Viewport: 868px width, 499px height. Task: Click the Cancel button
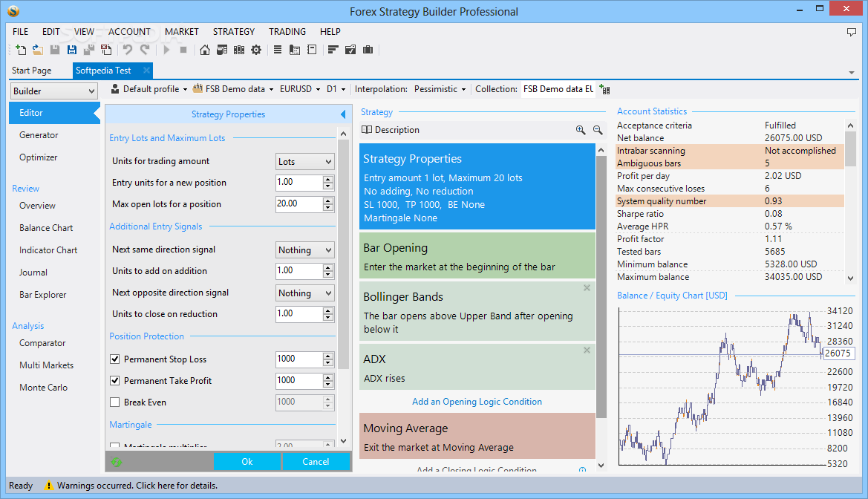(316, 461)
